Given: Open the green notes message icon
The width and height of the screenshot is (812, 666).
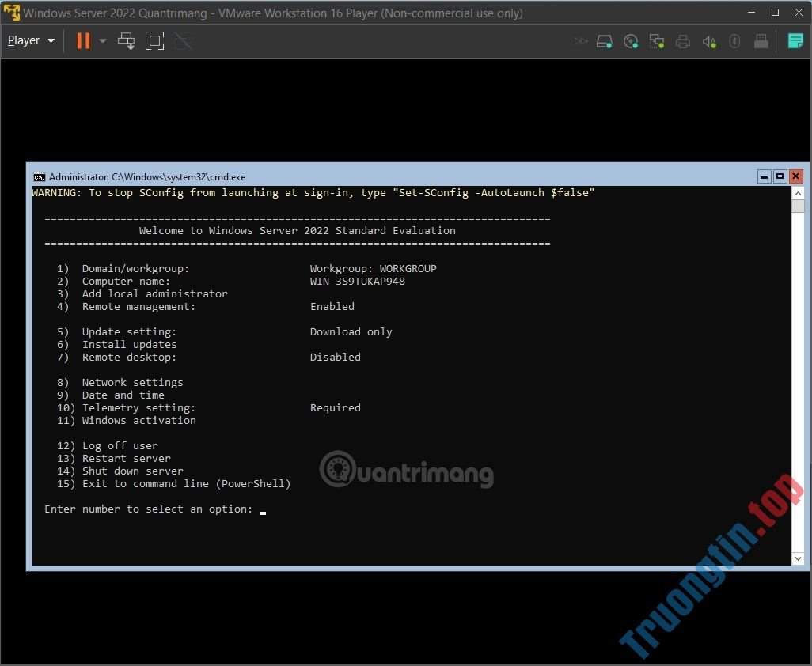Looking at the screenshot, I should point(795,41).
